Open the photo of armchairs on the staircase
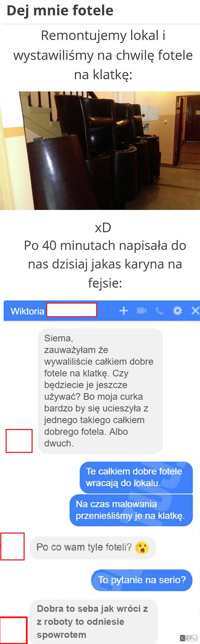The height and width of the screenshot is (644, 200). [x=100, y=151]
